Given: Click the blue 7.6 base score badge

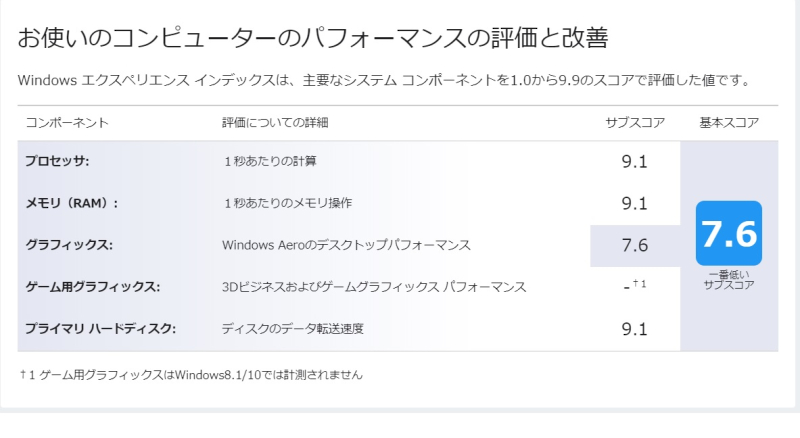Looking at the screenshot, I should point(729,233).
